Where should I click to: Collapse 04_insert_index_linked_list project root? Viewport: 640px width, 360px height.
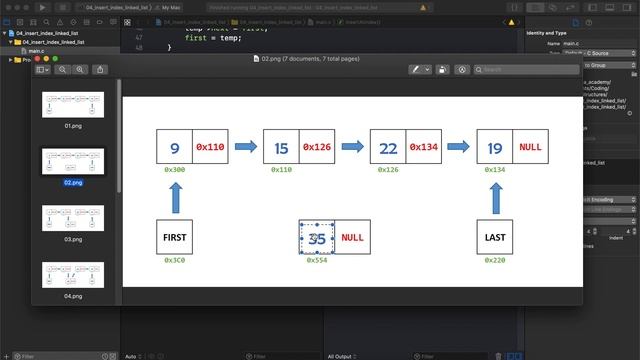[x=4, y=33]
